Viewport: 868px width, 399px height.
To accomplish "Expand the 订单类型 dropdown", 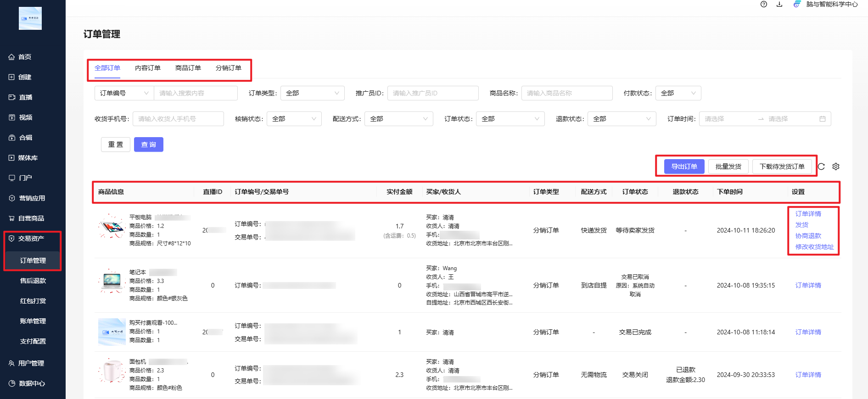I will point(312,93).
